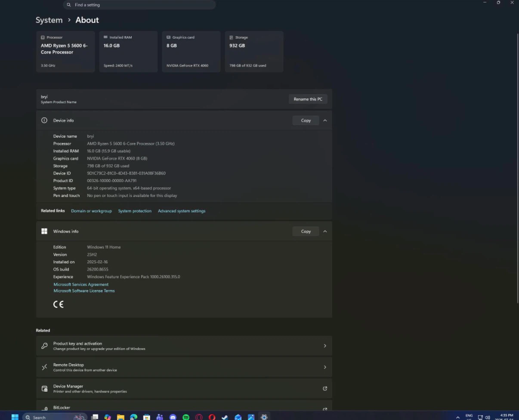This screenshot has width=519, height=420.
Task: Open Remote Desktop settings
Action: tap(184, 367)
